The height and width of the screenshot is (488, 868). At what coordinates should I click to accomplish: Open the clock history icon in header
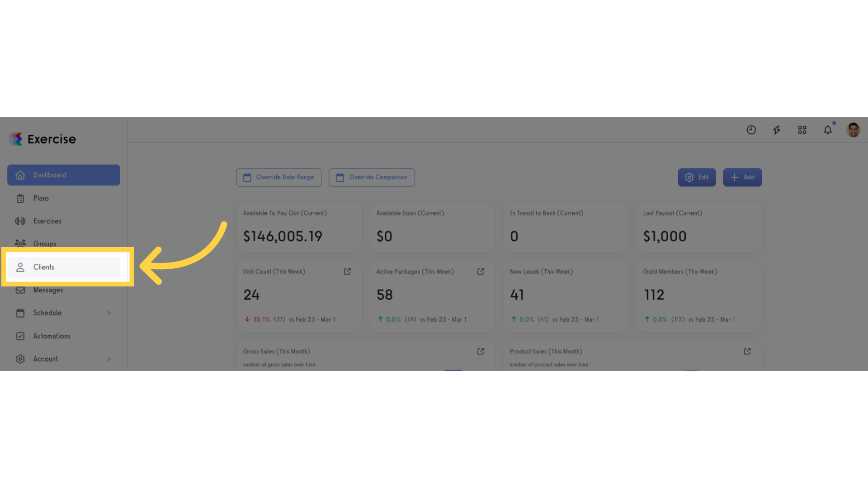(751, 130)
